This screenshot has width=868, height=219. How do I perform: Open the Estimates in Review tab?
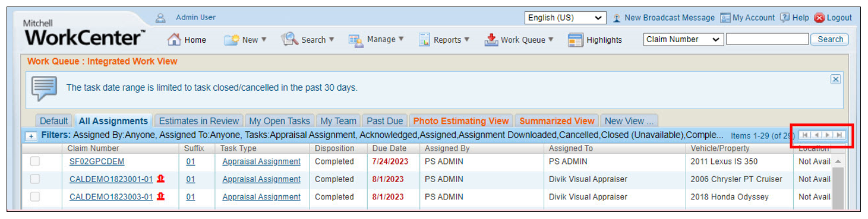pos(199,120)
